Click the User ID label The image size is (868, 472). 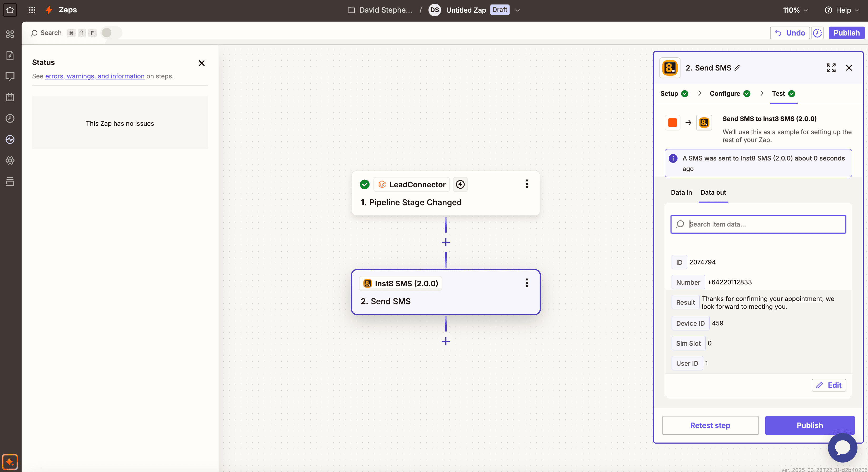687,363
